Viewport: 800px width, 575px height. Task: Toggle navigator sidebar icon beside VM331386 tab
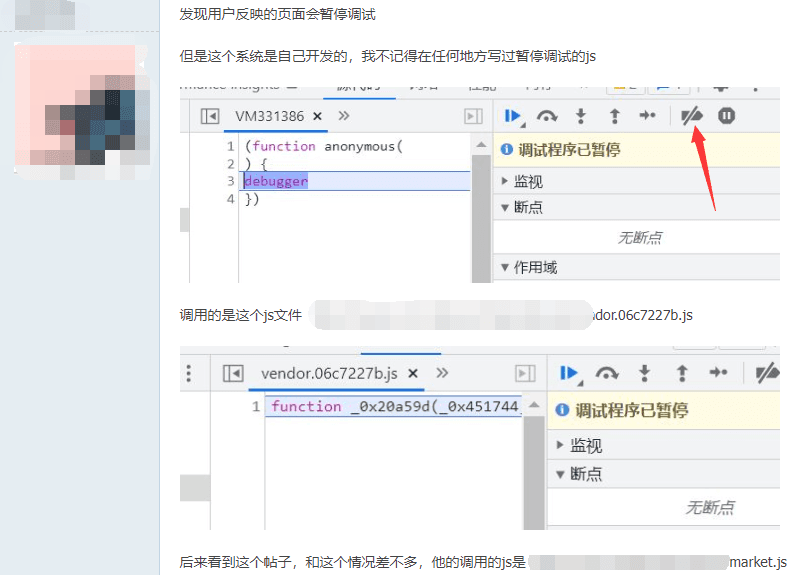(x=210, y=116)
